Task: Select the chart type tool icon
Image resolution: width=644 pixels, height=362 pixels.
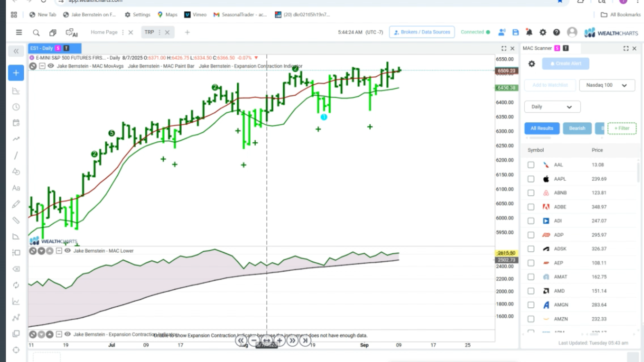Action: click(16, 90)
